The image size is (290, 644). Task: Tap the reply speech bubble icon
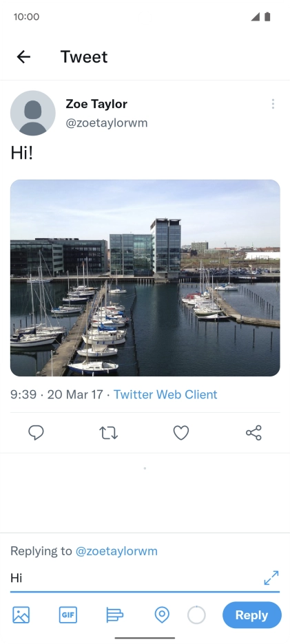[37, 433]
